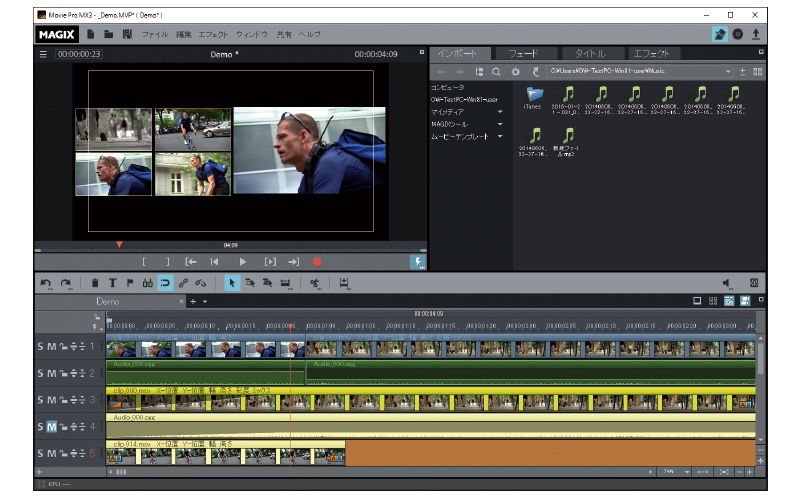Click the orange playhead marker in preview scrubber
Image resolution: width=800 pixels, height=500 pixels.
pos(119,245)
